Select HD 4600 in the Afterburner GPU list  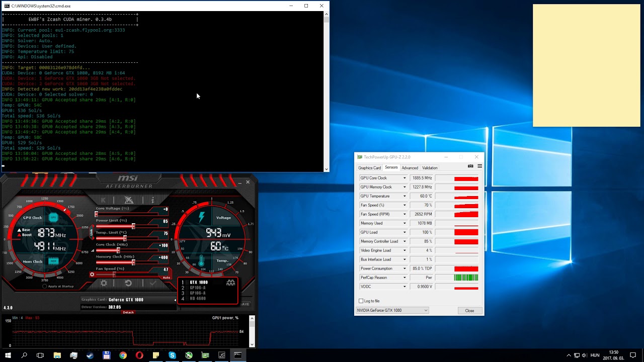click(x=198, y=299)
